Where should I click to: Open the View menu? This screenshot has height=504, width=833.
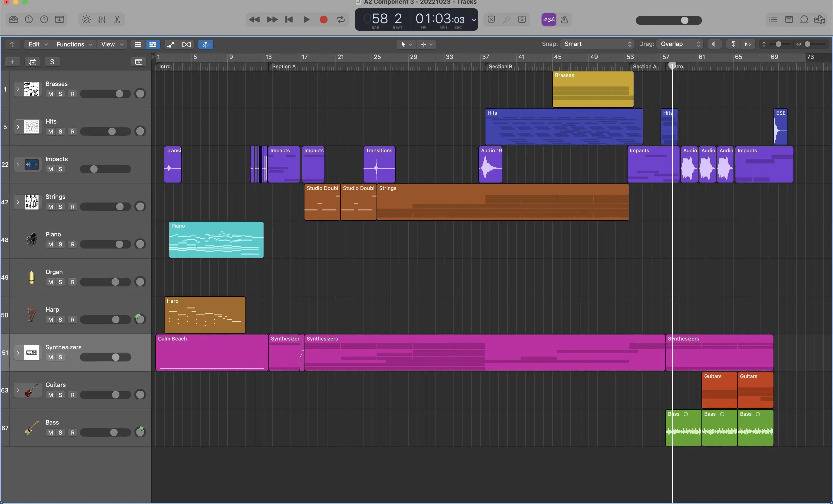112,44
